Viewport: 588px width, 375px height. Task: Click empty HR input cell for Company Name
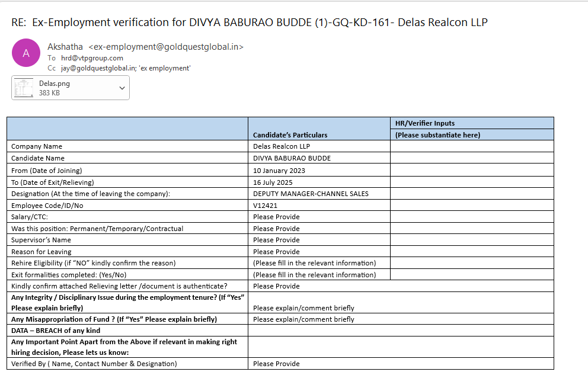pyautogui.click(x=472, y=146)
